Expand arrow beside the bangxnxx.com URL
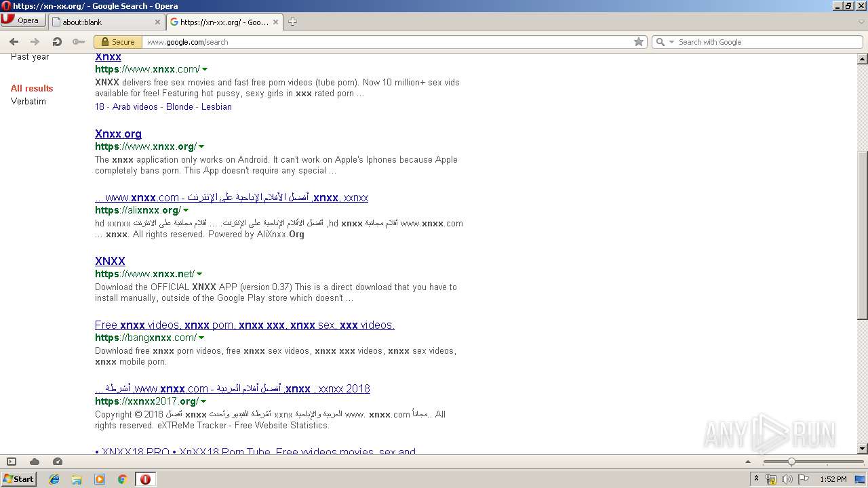Screen dimensions: 868x488 click(x=201, y=338)
